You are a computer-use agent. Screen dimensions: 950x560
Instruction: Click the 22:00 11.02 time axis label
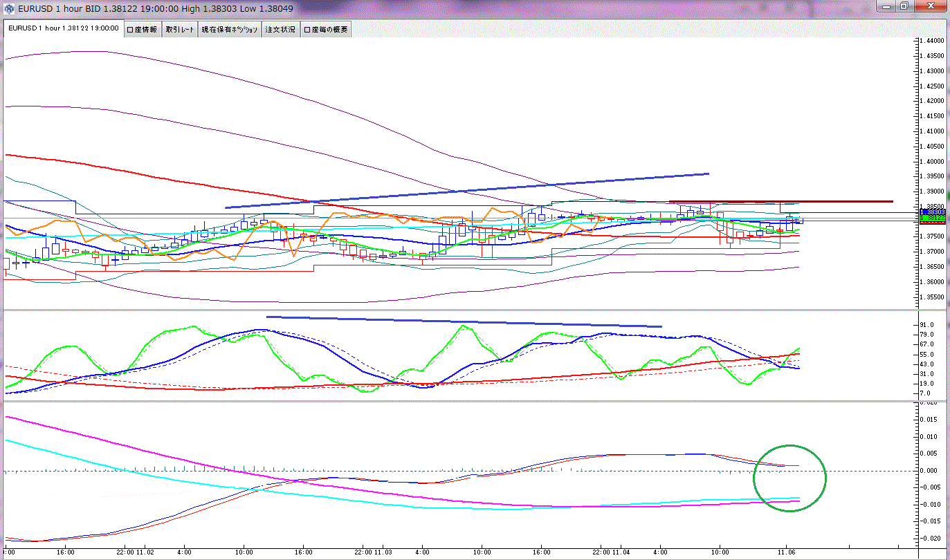[x=137, y=553]
